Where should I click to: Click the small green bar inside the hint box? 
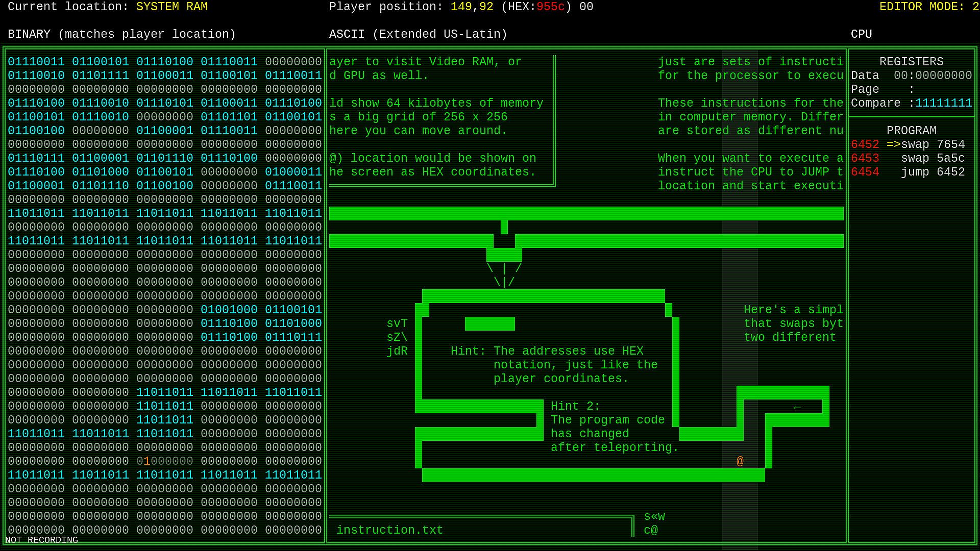pos(489,323)
